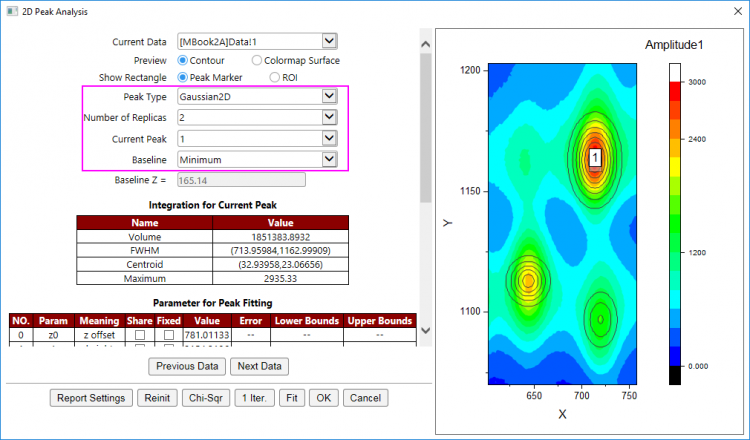Click the scrollbar up arrow
The height and width of the screenshot is (440, 750).
pos(425,44)
